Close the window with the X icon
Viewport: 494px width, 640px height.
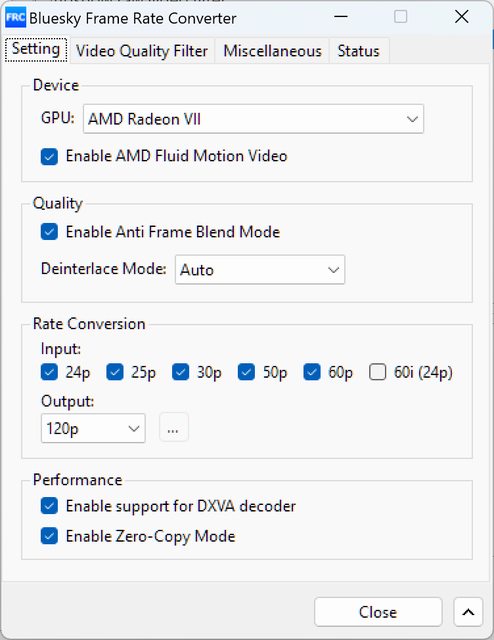(x=462, y=17)
